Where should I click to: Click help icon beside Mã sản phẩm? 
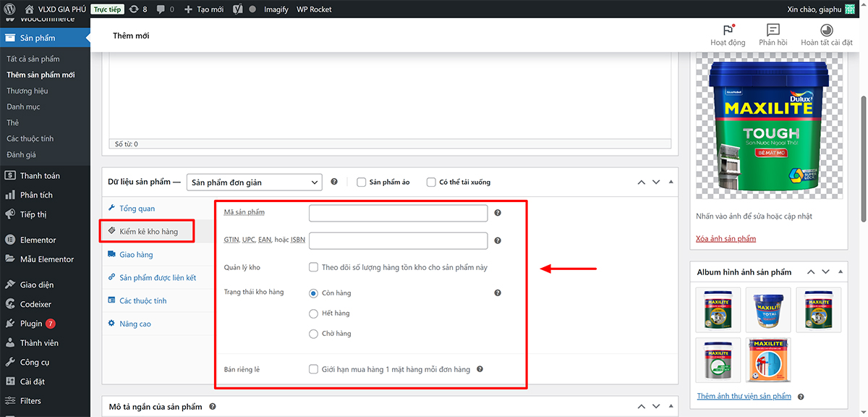498,213
